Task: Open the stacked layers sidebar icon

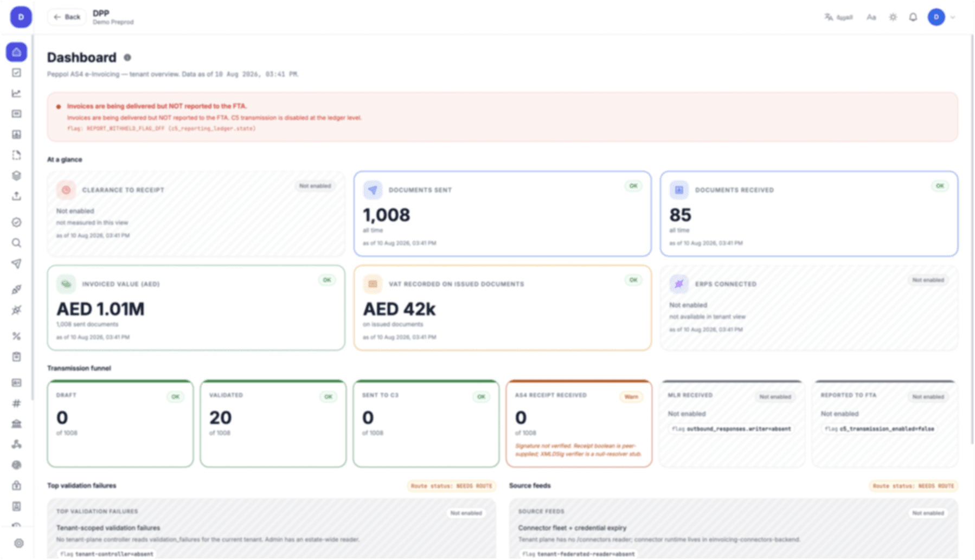Action: pos(17,176)
